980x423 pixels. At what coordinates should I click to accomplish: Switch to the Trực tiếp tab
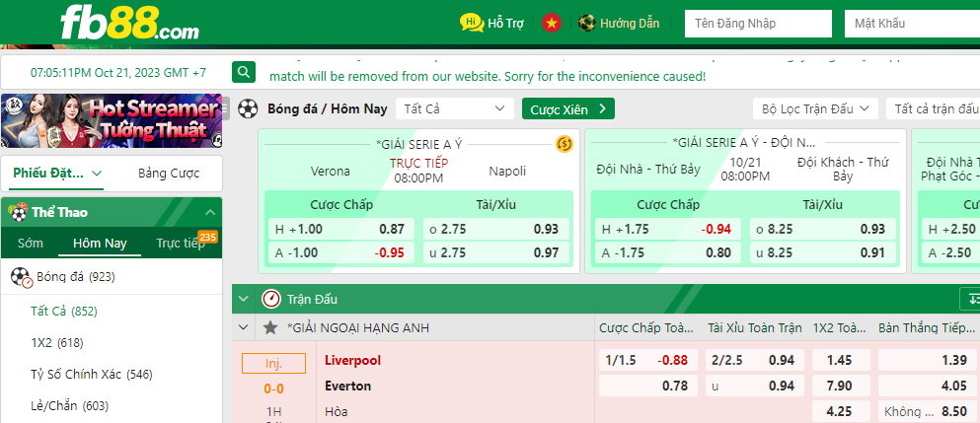pos(181,244)
